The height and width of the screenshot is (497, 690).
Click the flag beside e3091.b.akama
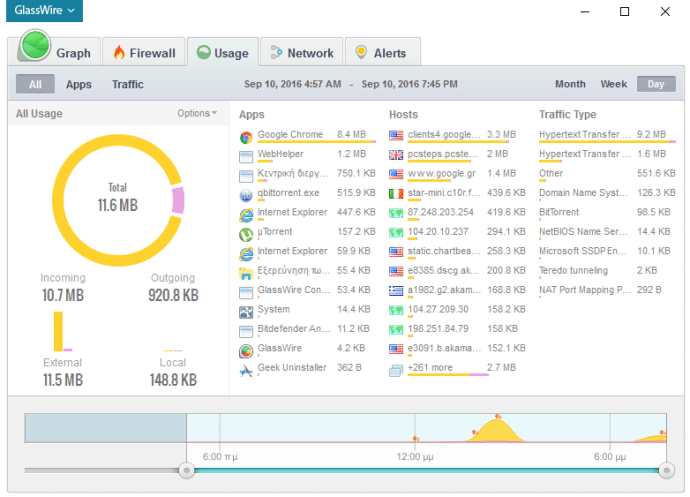396,349
